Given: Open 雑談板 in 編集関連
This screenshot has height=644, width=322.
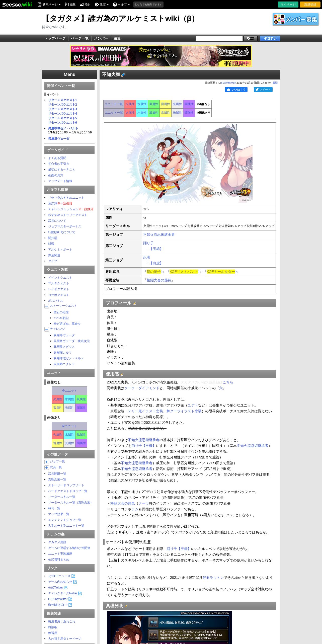Looking at the screenshot, I should 53,627.
